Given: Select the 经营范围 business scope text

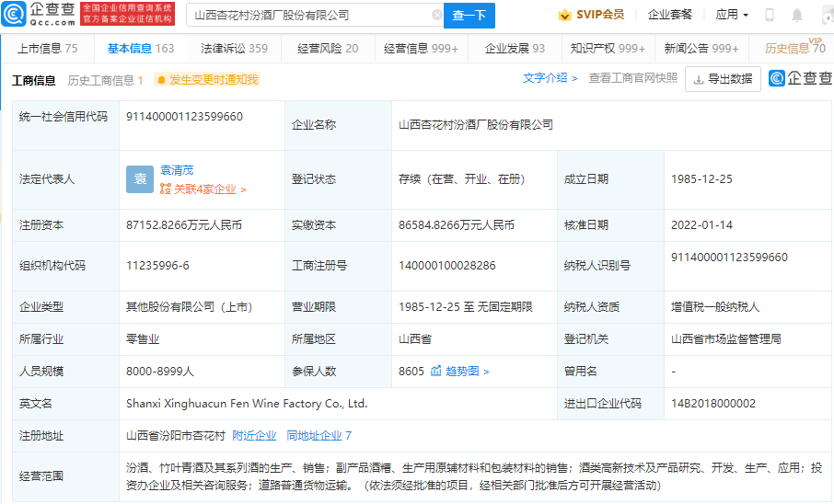Looking at the screenshot, I should coord(474,476).
